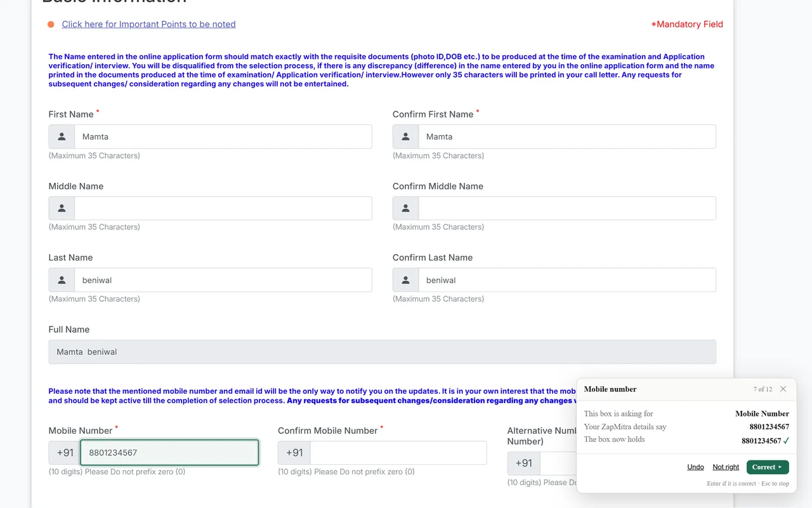
Task: Click +91 prefix of Mobile Number
Action: pos(65,453)
